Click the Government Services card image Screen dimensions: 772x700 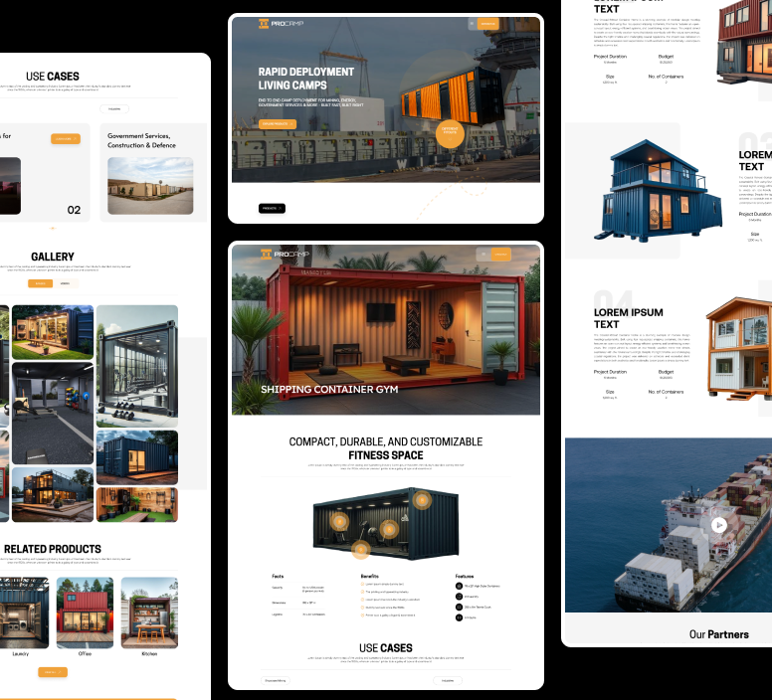tap(150, 185)
